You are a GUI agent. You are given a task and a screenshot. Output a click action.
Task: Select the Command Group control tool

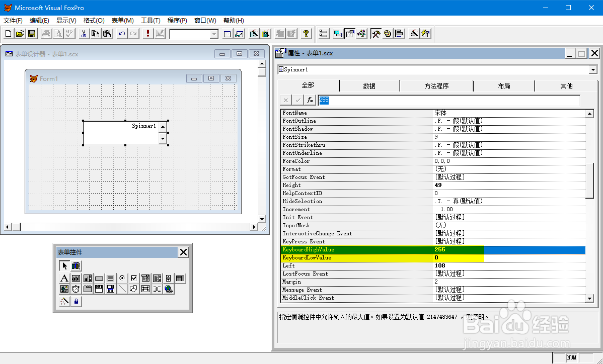click(110, 279)
